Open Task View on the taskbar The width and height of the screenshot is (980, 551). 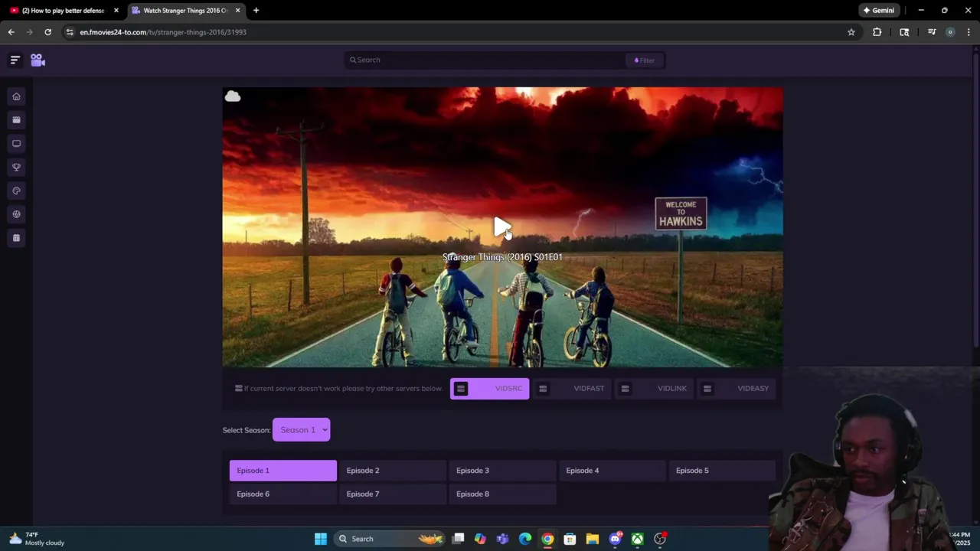[x=458, y=539]
